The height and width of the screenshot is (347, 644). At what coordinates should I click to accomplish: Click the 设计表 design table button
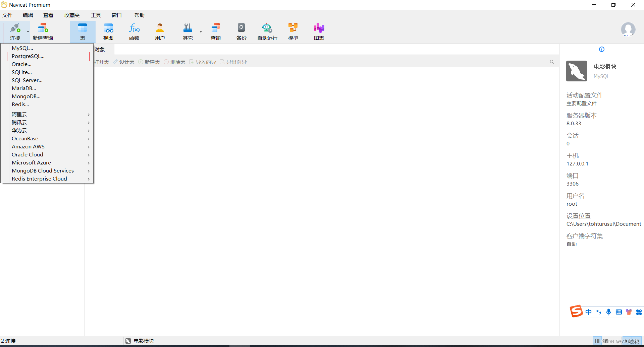click(123, 62)
